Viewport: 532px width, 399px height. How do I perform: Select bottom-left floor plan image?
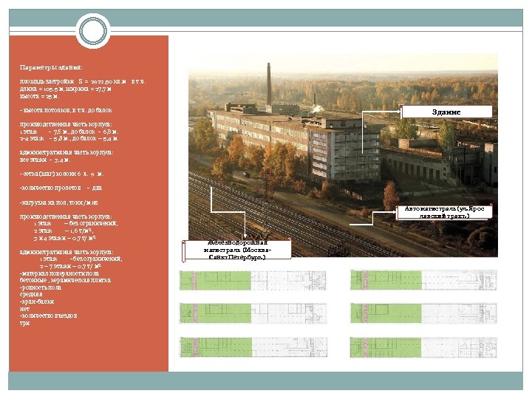(x=253, y=347)
